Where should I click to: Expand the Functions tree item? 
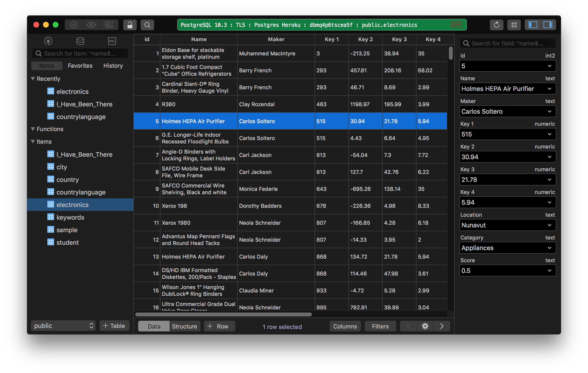point(33,128)
